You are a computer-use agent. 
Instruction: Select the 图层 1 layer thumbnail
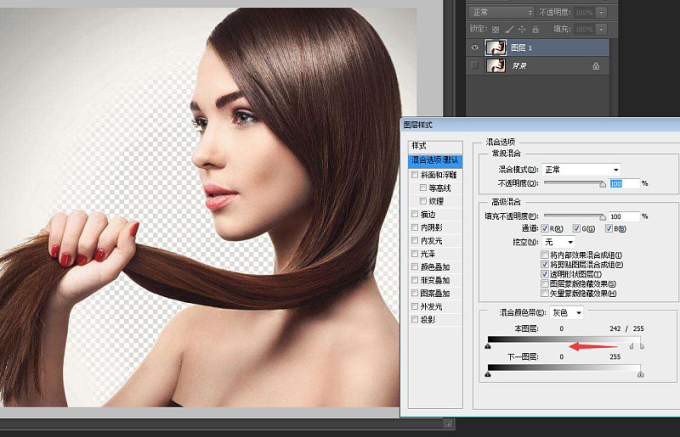tap(495, 47)
